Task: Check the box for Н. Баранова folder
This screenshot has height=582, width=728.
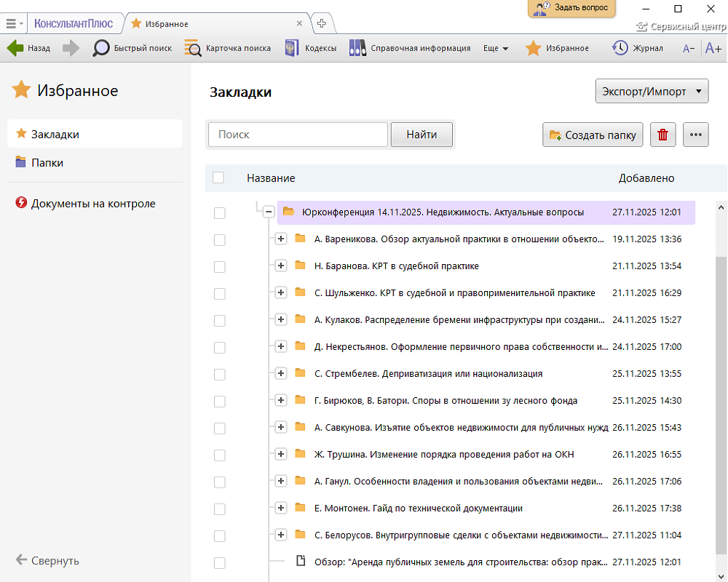Action: tap(219, 267)
